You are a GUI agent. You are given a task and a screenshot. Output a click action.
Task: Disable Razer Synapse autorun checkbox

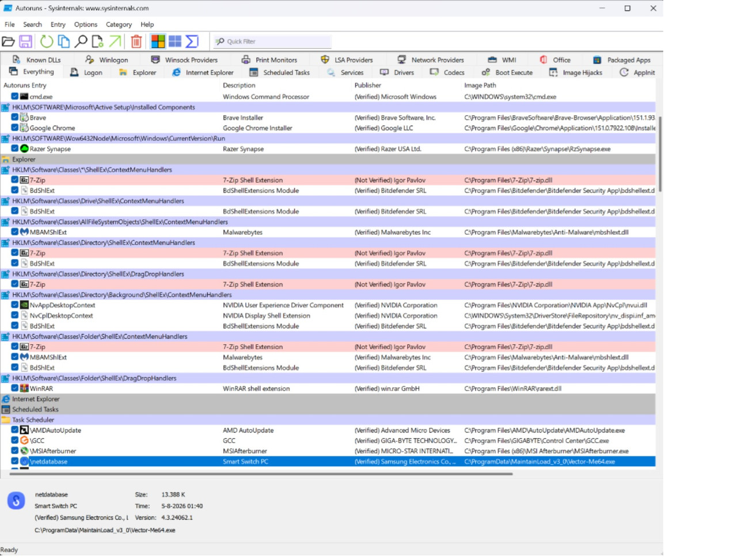click(15, 148)
